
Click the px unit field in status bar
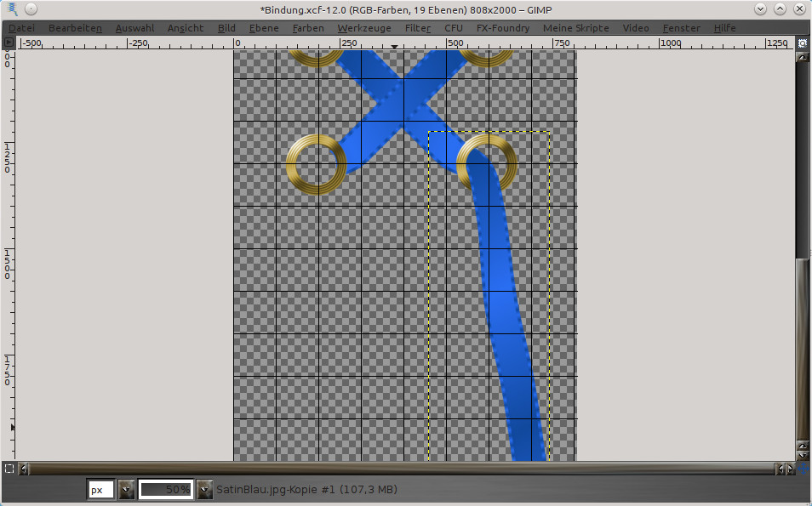pyautogui.click(x=100, y=490)
